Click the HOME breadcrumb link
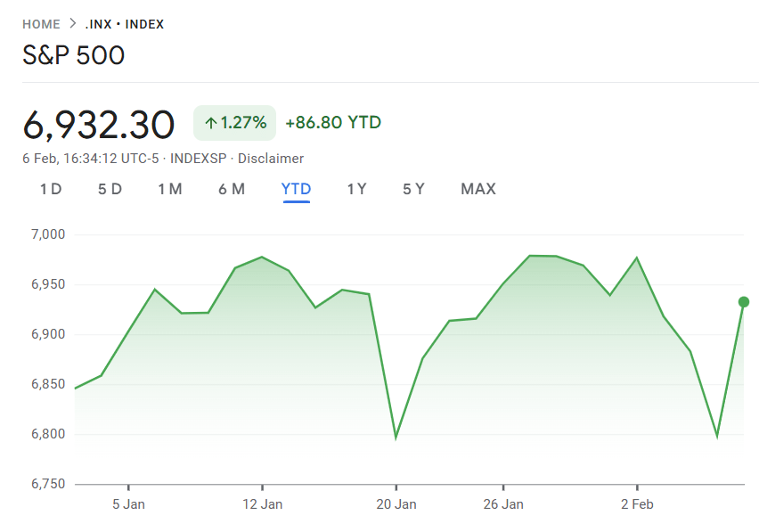The width and height of the screenshot is (759, 532). [41, 24]
